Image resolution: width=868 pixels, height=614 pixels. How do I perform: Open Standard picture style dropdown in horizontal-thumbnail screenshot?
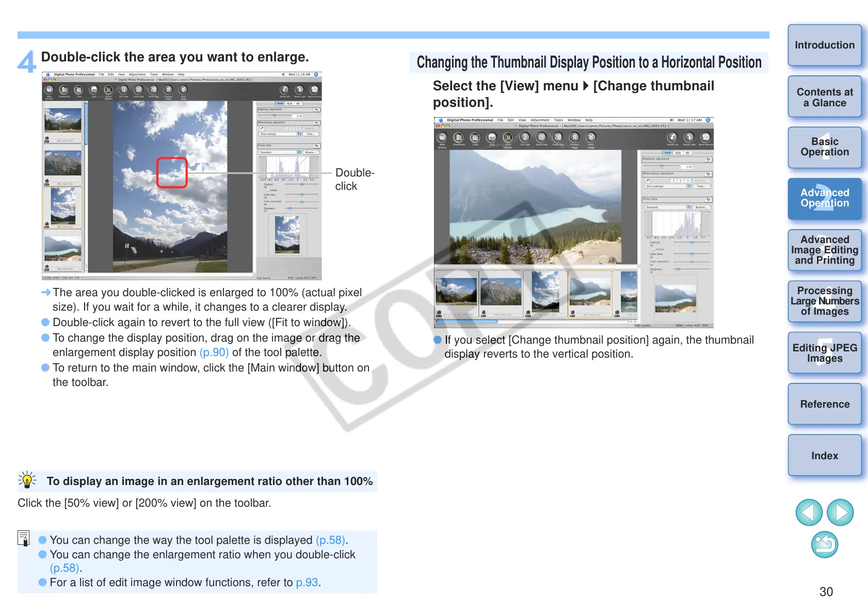click(x=667, y=207)
